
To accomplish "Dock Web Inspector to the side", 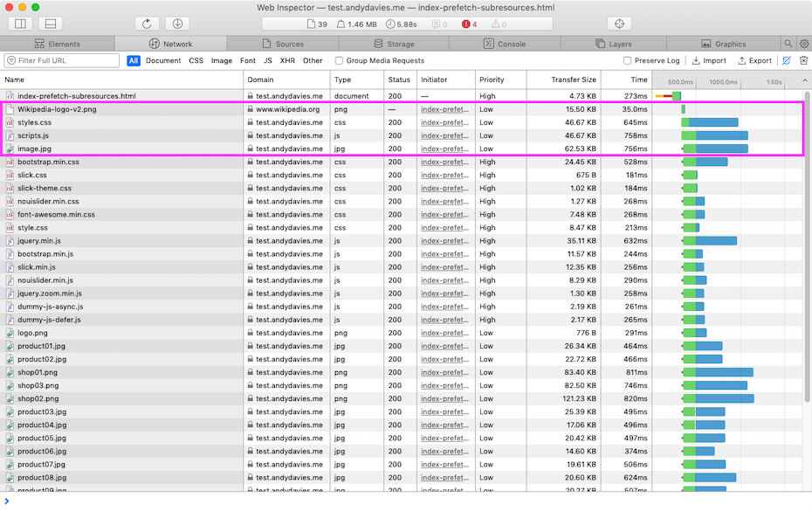I will click(21, 24).
